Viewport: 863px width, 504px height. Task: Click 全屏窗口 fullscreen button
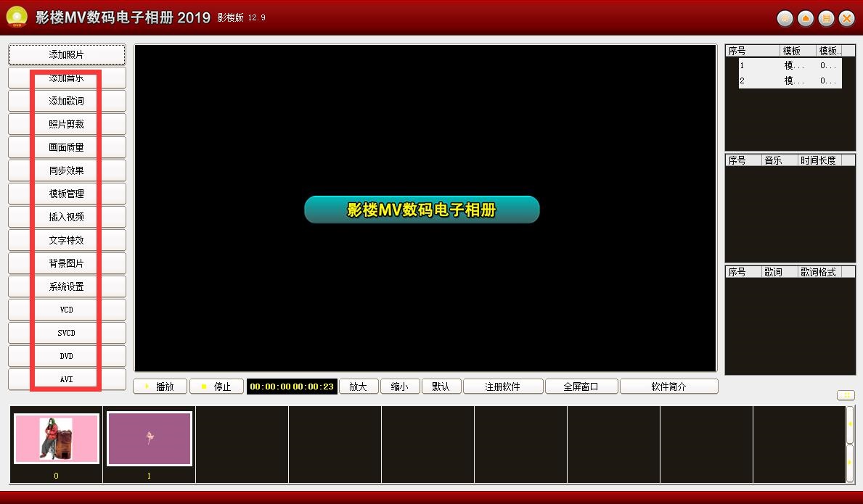[581, 387]
